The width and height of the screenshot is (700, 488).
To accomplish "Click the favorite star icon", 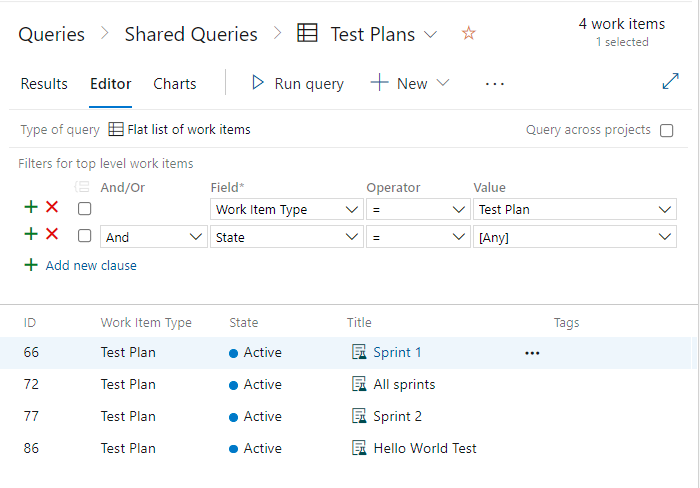I will coord(469,34).
